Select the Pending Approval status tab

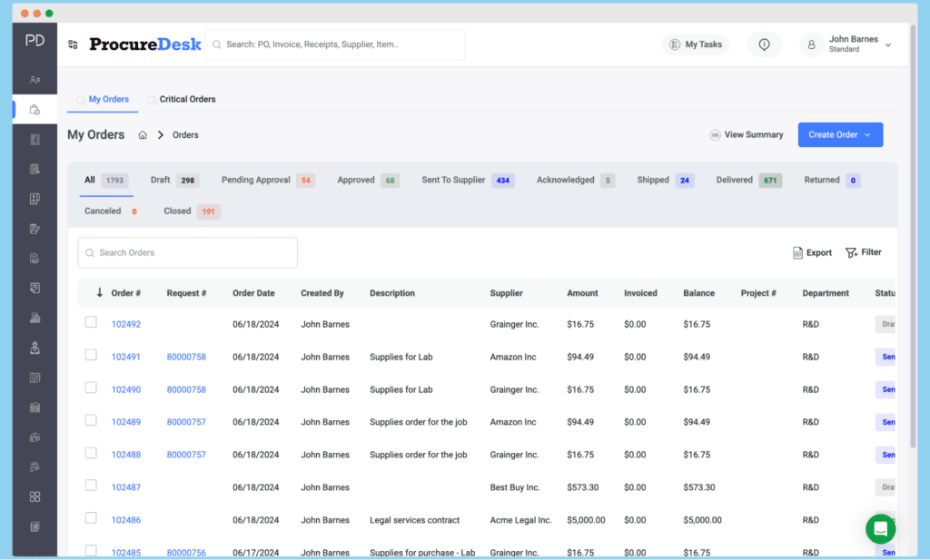pos(256,180)
